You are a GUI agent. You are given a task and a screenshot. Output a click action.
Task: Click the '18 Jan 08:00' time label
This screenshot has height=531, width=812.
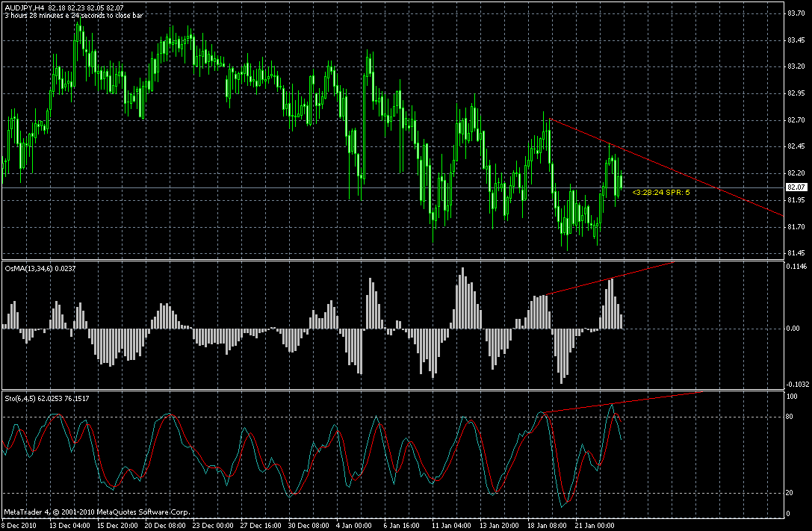[547, 526]
